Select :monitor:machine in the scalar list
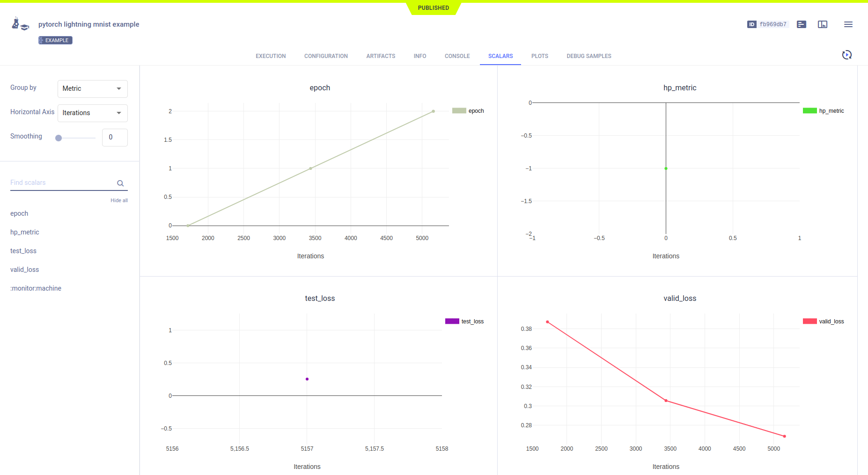 click(x=36, y=288)
